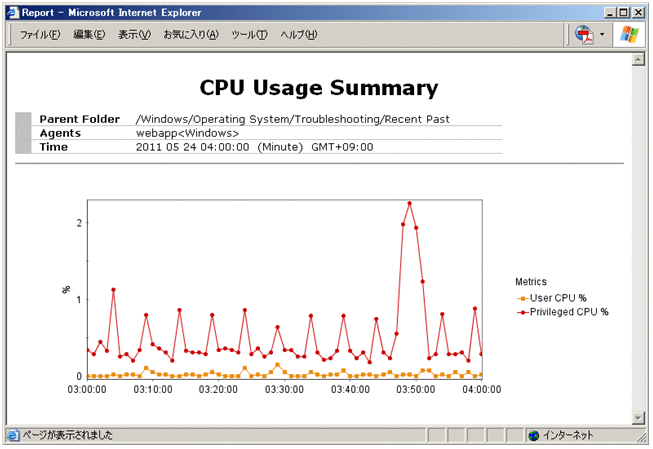The image size is (653, 449).
Task: Click the orange User CPU legend marker
Action: [523, 299]
